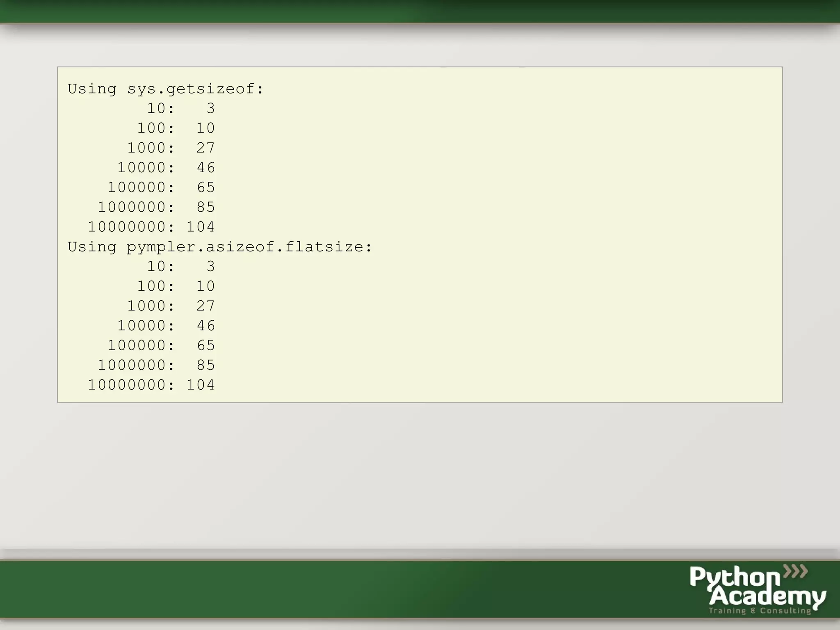Select the "100: 10" row under sys.getsizeof
Screen dimensions: 840x630
176,128
